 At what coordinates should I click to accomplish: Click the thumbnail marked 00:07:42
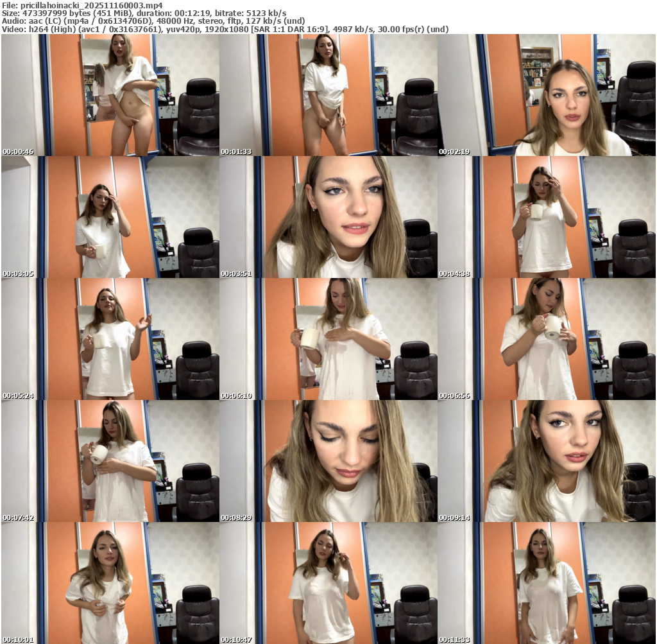coord(110,461)
